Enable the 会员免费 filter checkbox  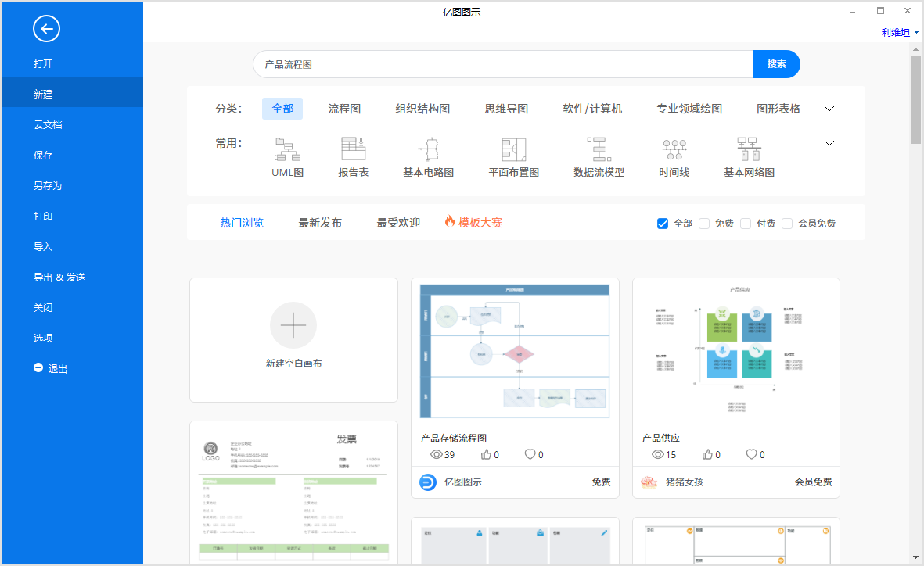tap(787, 224)
